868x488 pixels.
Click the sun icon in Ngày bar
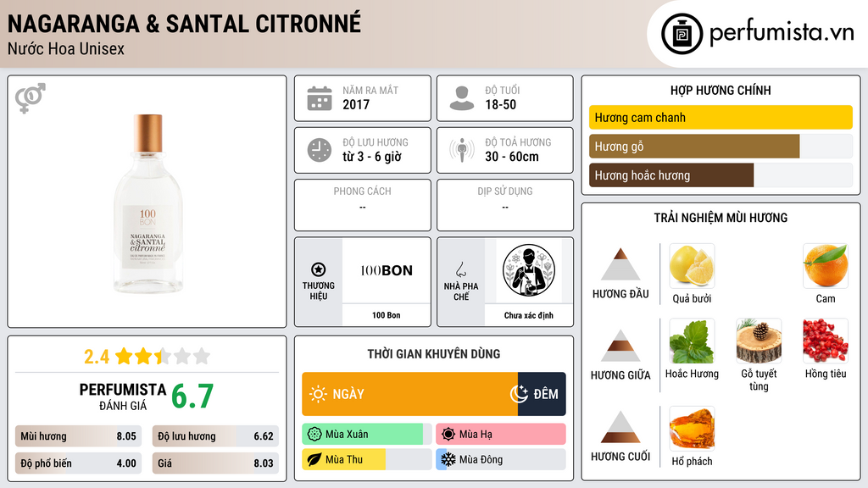click(x=318, y=394)
